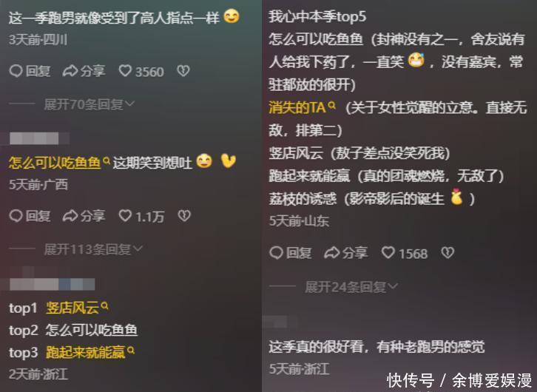Share the 怎么可以吃鱼鱼 comment from 广西
This screenshot has height=392, width=537.
(x=84, y=216)
